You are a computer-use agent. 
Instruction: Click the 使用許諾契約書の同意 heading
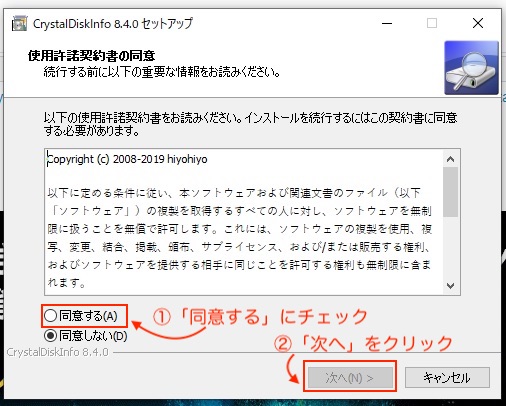tap(91, 55)
